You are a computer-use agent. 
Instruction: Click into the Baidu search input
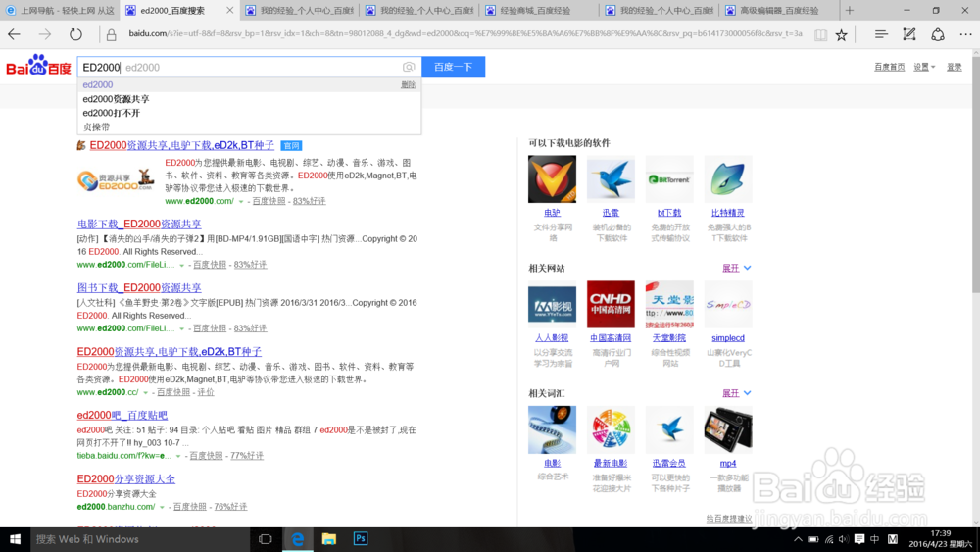(x=249, y=67)
